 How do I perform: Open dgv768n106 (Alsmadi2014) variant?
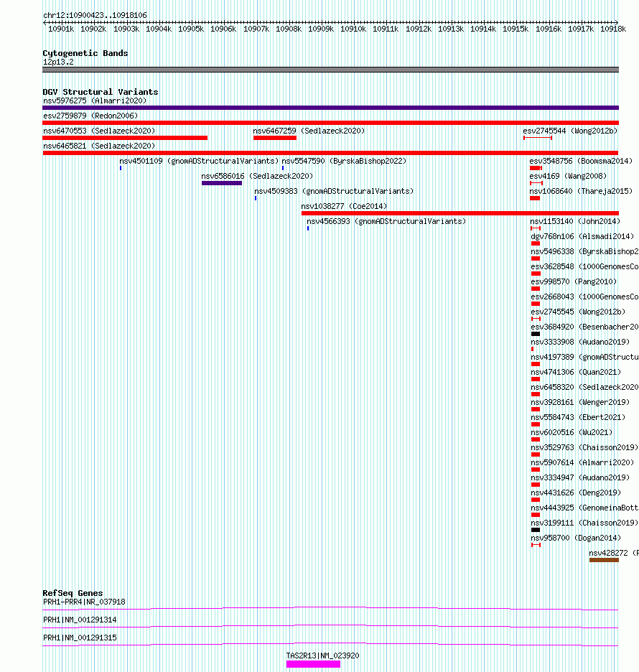(582, 237)
